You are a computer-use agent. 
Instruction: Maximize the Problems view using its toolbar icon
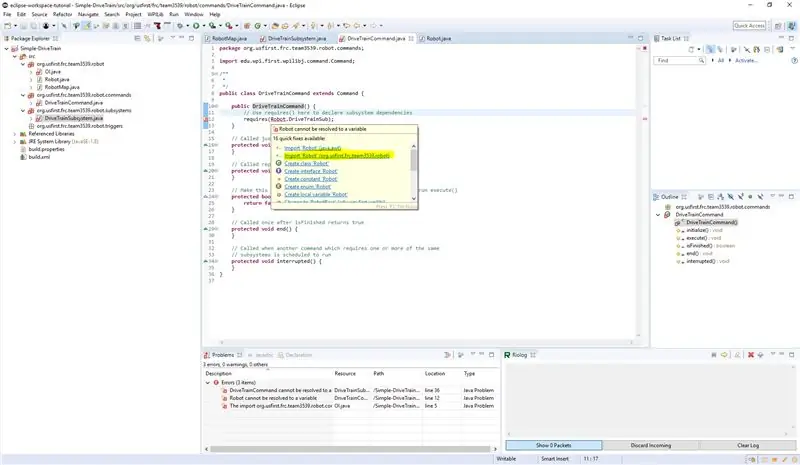[x=491, y=355]
